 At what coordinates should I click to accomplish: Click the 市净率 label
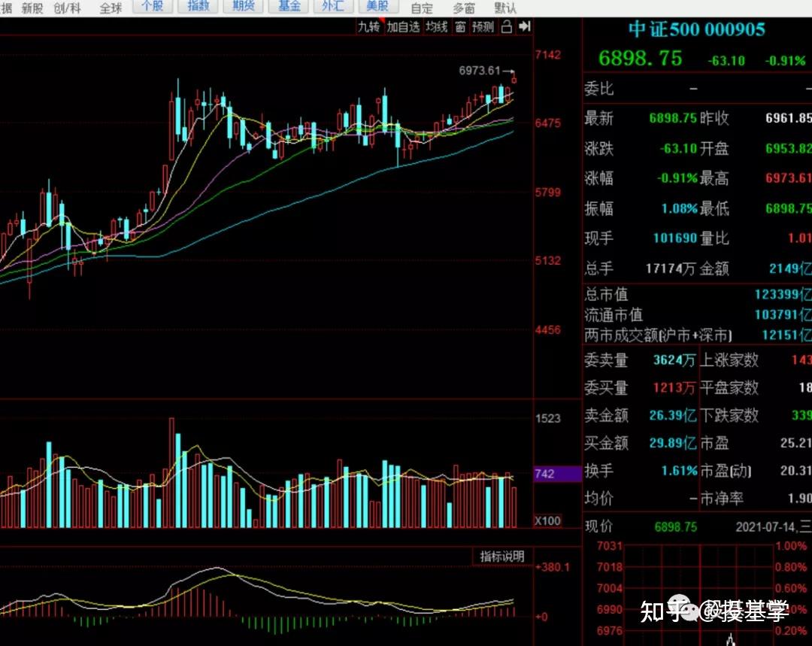point(722,499)
